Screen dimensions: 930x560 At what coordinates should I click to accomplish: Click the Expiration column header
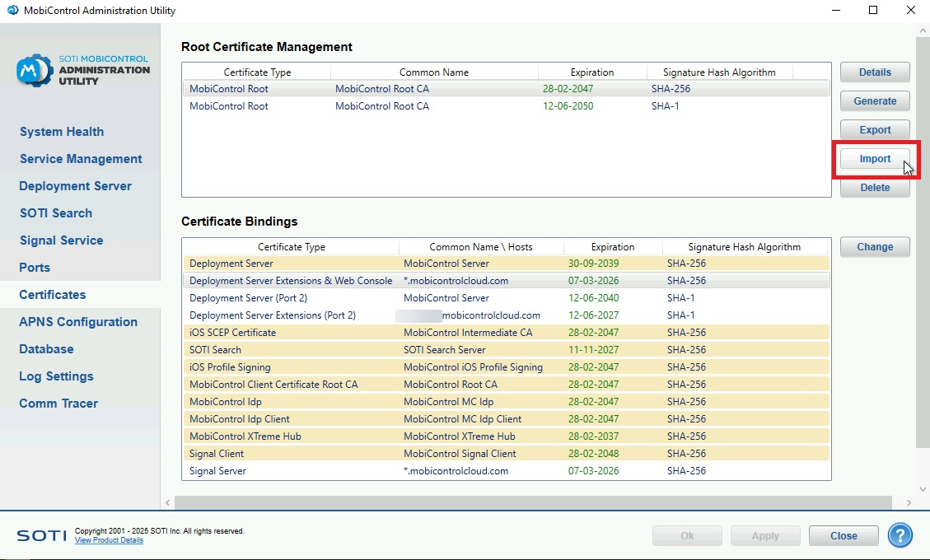coord(591,72)
